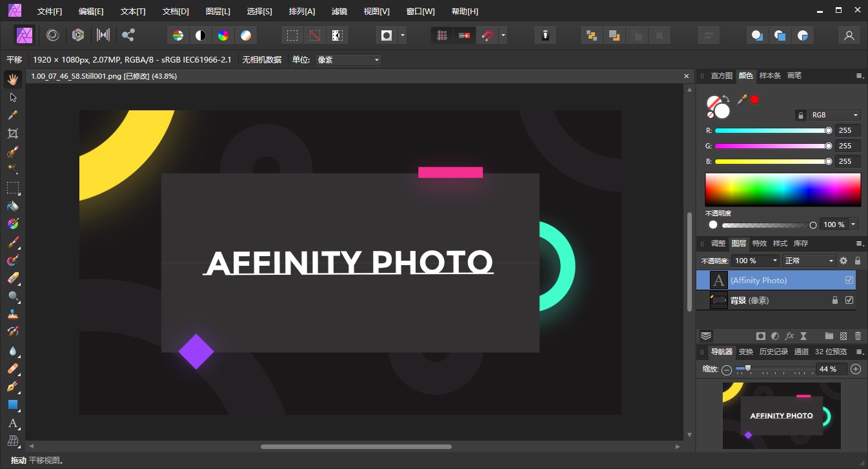Open layer blend options gear icon
The image size is (868, 469).
point(843,261)
